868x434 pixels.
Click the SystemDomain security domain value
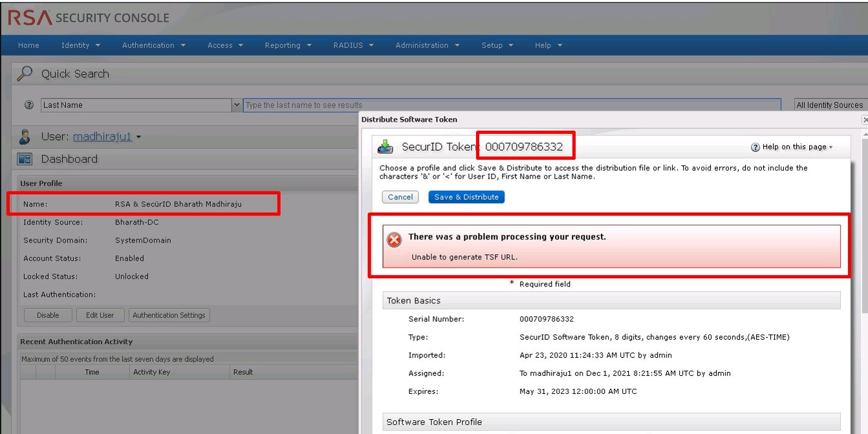pos(143,240)
